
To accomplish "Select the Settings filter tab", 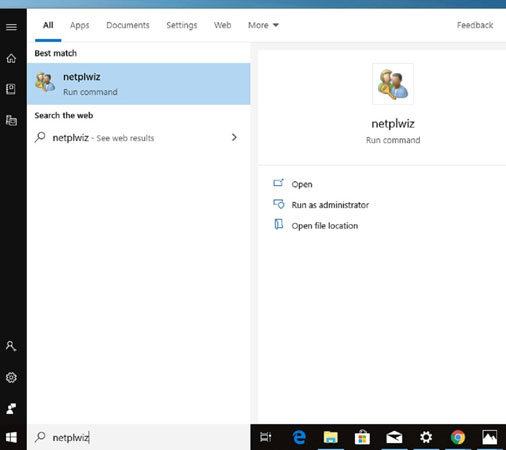I will 182,25.
